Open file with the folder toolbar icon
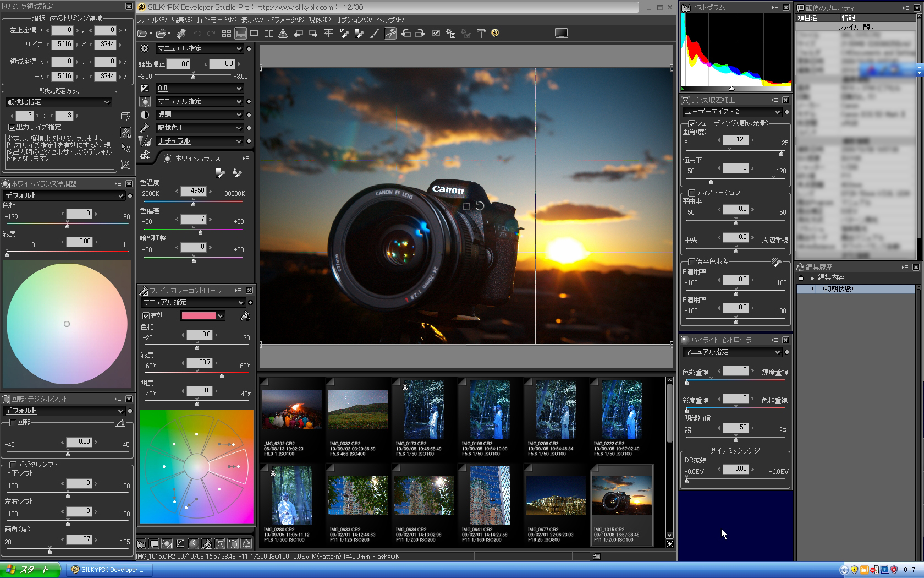Screen dimensions: 924x578 pos(142,34)
